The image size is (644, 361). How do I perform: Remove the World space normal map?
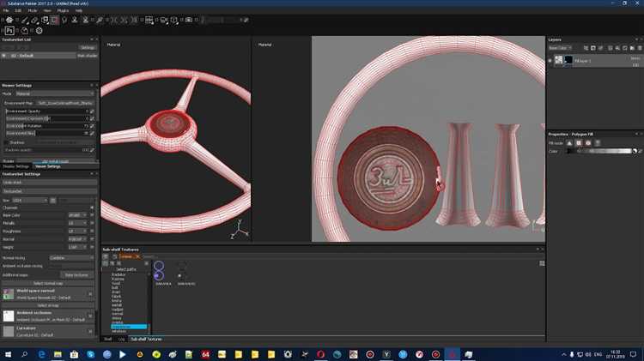pyautogui.click(x=90, y=294)
